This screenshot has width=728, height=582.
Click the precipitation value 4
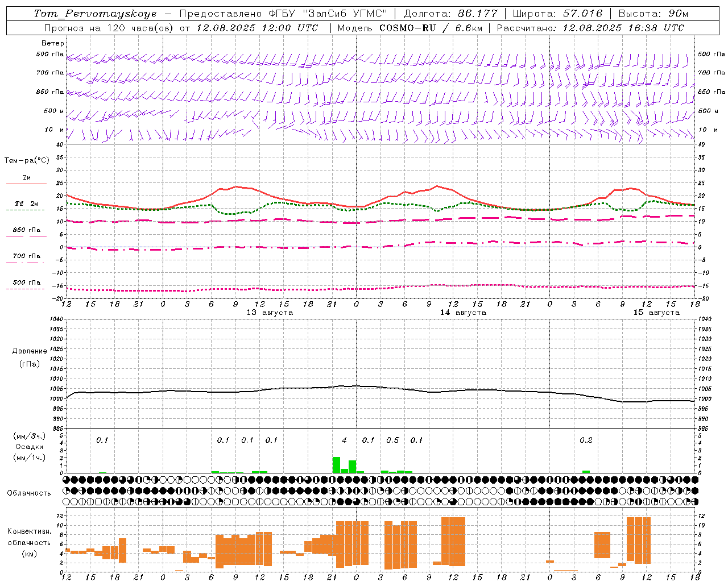click(344, 440)
